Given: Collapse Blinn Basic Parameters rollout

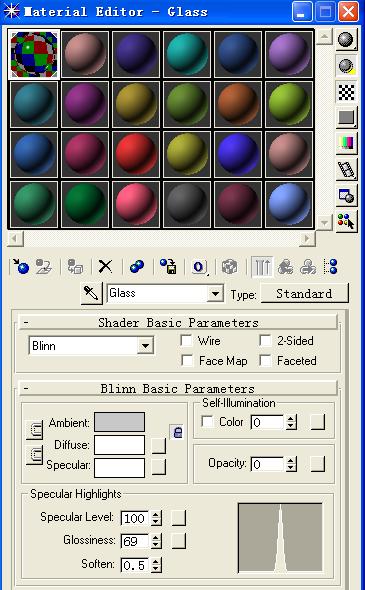Looking at the screenshot, I should click(x=178, y=388).
